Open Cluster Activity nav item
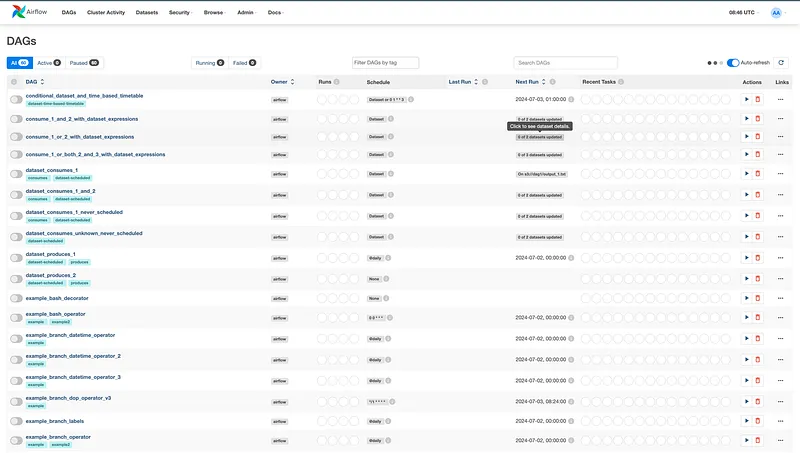Viewport: 800px width, 453px height. click(x=106, y=12)
